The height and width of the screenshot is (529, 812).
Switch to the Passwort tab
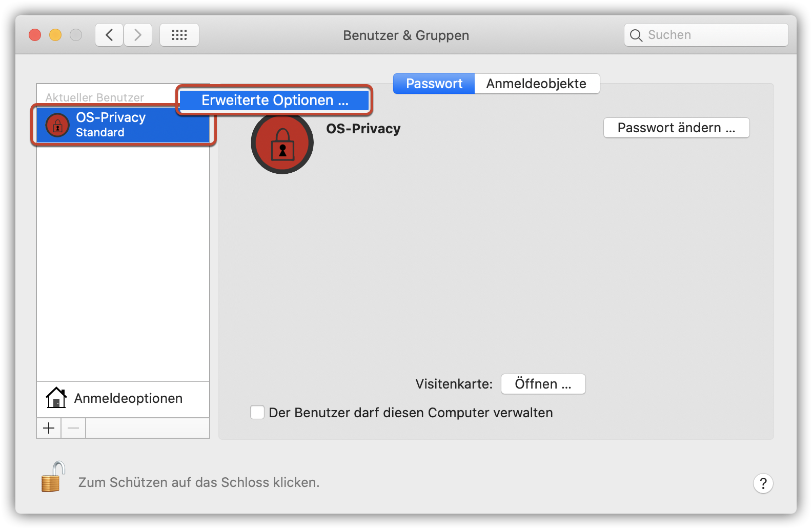click(434, 84)
